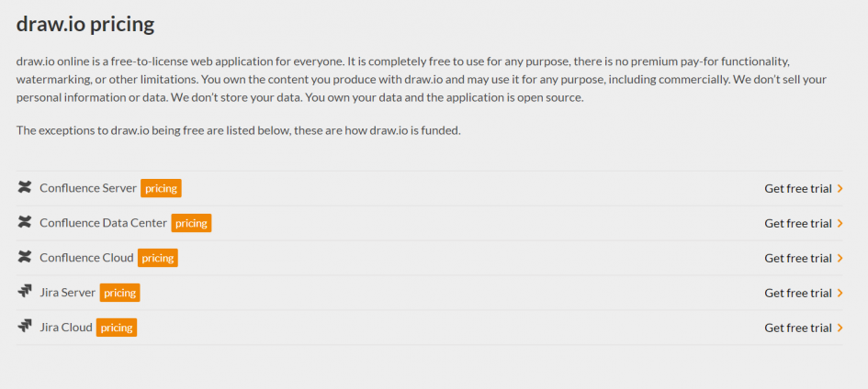
Task: Select the Jira Server label text
Action: click(x=68, y=293)
